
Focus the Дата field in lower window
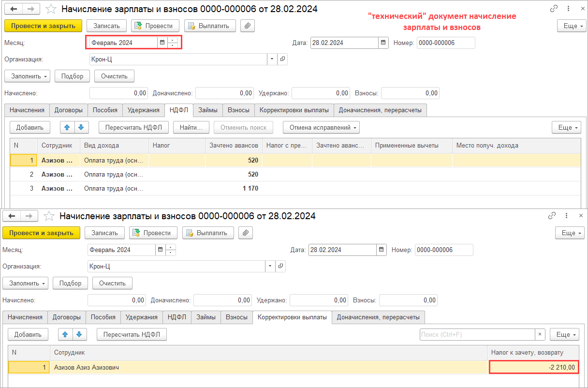coord(342,250)
